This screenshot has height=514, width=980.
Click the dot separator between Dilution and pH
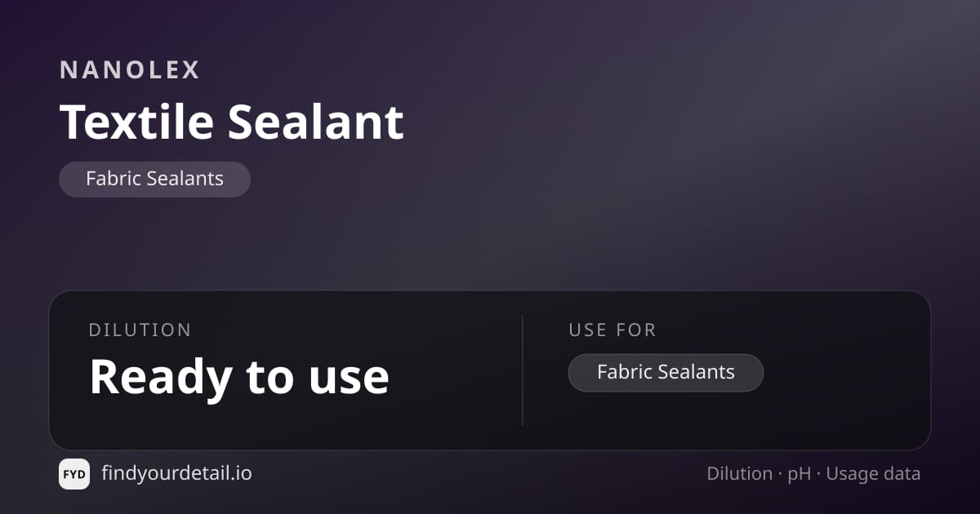pyautogui.click(x=781, y=475)
